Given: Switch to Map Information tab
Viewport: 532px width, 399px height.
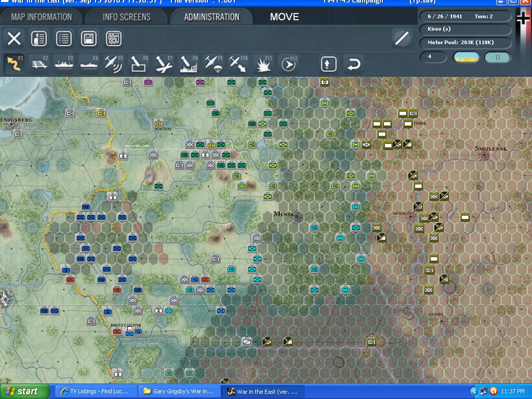Looking at the screenshot, I should click(42, 17).
